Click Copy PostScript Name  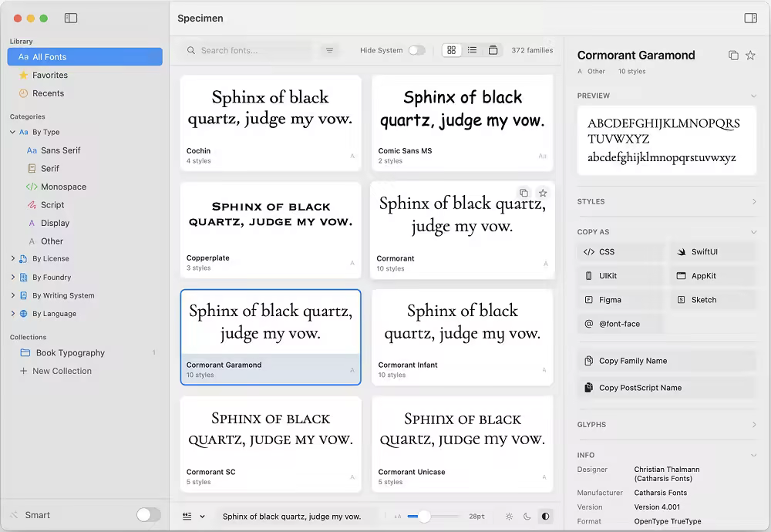668,387
